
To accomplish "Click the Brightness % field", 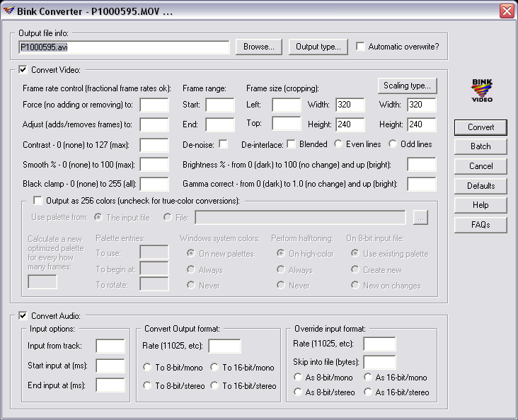I will pos(422,165).
